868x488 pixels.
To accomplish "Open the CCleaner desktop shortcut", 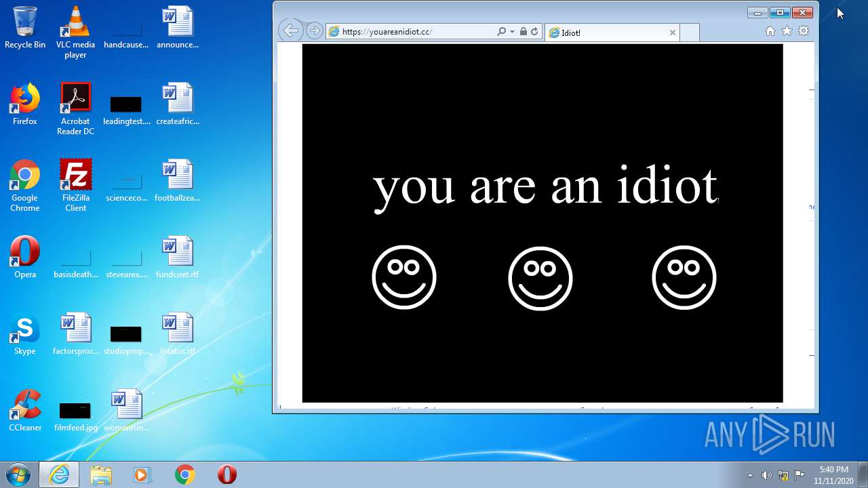I will pyautogui.click(x=25, y=411).
